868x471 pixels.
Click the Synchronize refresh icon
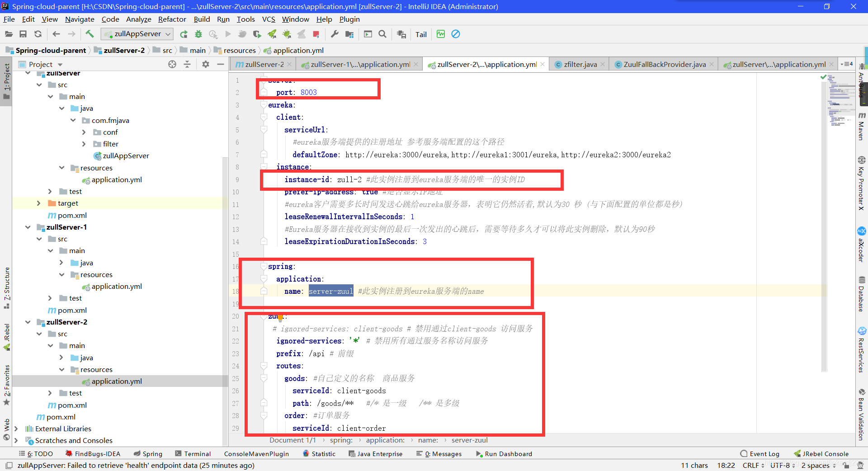point(38,34)
